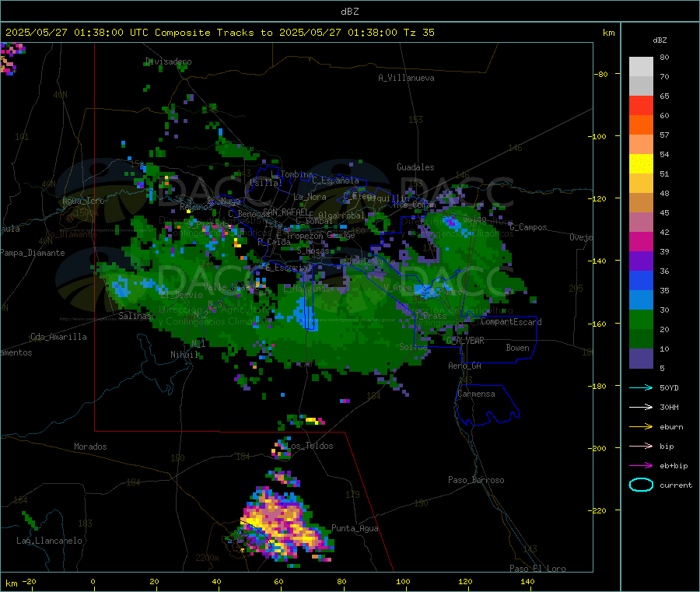Click the dBZ title at top
Image resolution: width=700 pixels, height=592 pixels.
349,12
